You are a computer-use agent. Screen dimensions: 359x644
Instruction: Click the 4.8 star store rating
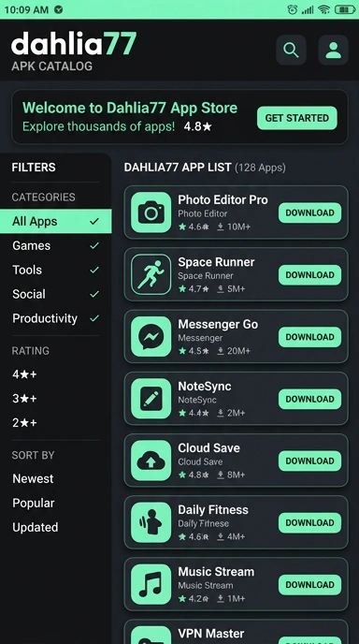198,126
